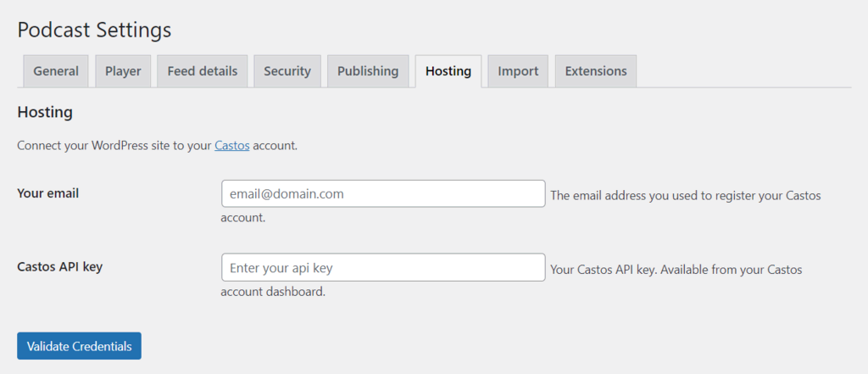Switch to the Import tab
Screen dimensions: 868x374
(518, 71)
